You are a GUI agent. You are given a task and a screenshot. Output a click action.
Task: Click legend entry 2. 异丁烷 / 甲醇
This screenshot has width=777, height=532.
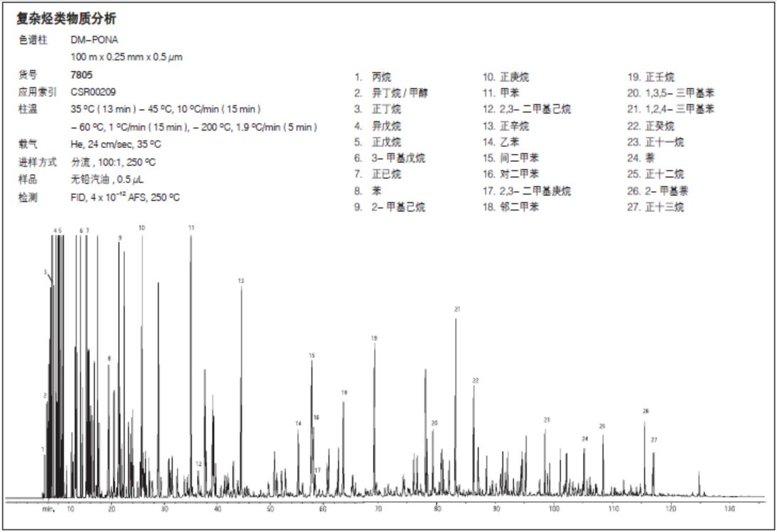pos(391,93)
